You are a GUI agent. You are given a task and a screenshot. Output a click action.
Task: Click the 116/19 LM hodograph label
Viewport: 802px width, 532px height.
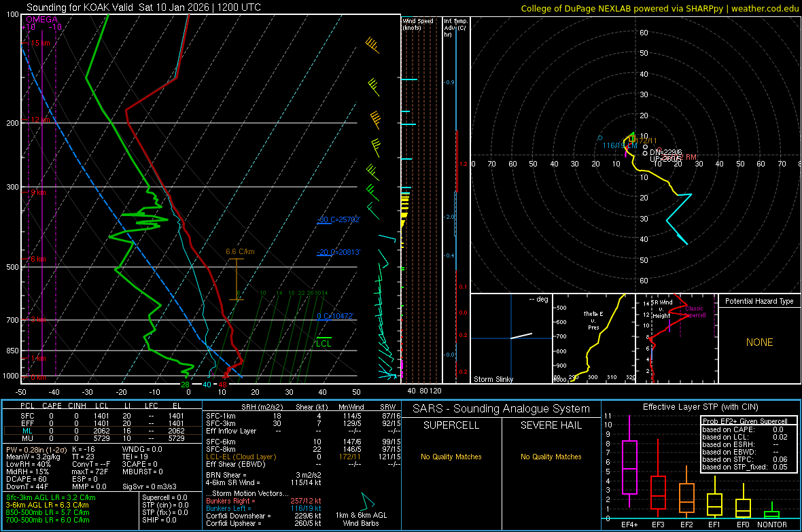[620, 146]
